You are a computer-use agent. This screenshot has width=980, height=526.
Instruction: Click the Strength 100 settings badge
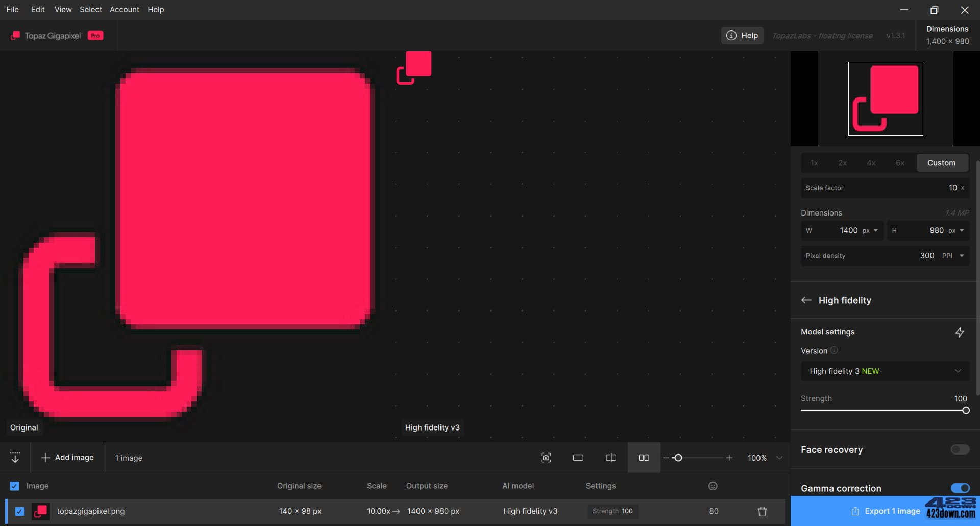click(x=612, y=511)
